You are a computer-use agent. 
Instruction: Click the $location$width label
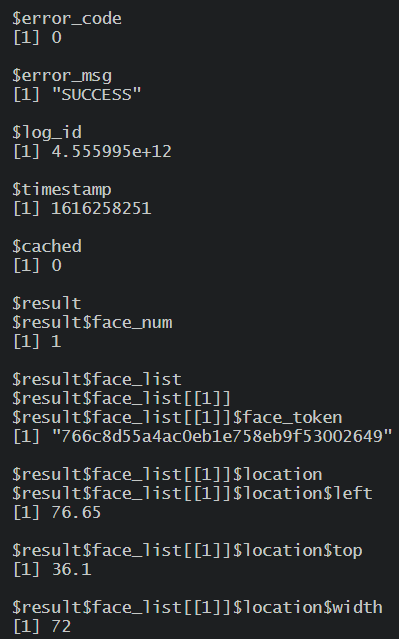point(197,607)
